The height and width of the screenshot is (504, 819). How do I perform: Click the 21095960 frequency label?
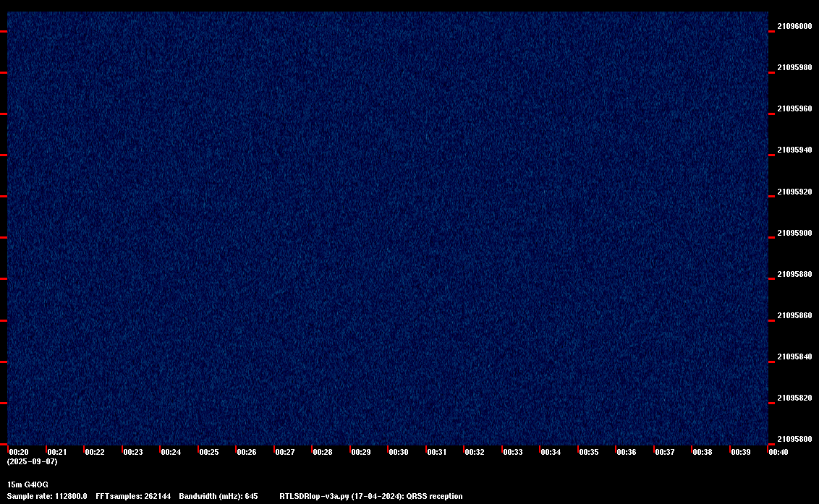[794, 108]
